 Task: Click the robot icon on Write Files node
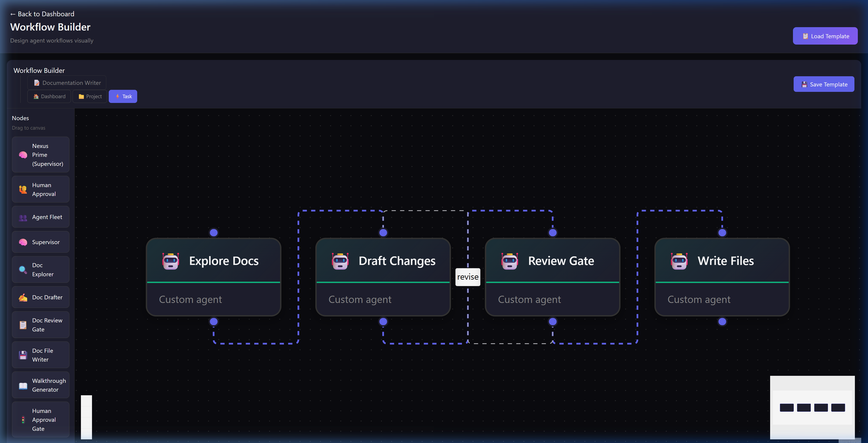(x=679, y=261)
